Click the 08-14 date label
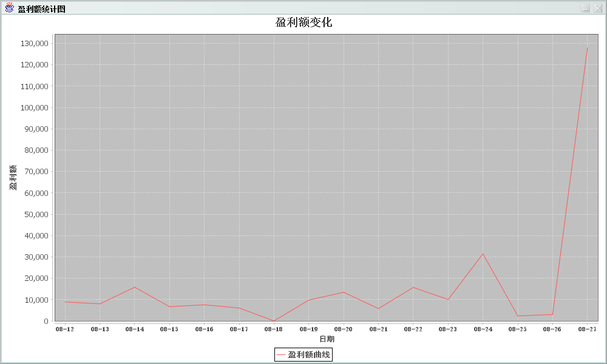The width and height of the screenshot is (607, 364). (x=135, y=329)
